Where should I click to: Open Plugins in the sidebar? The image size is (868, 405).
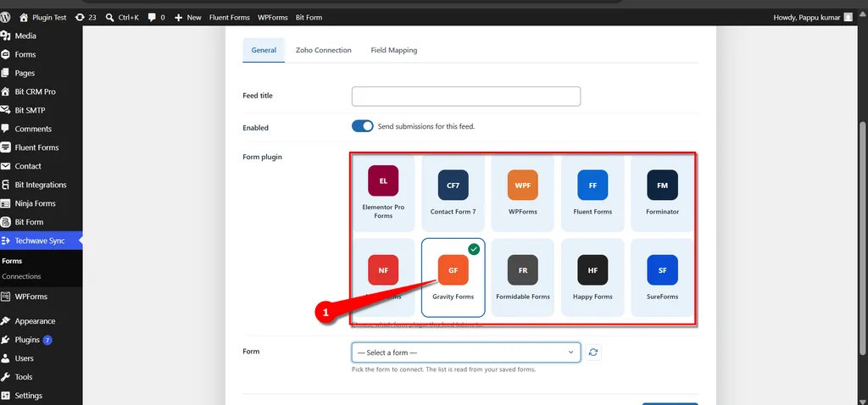[41, 340]
